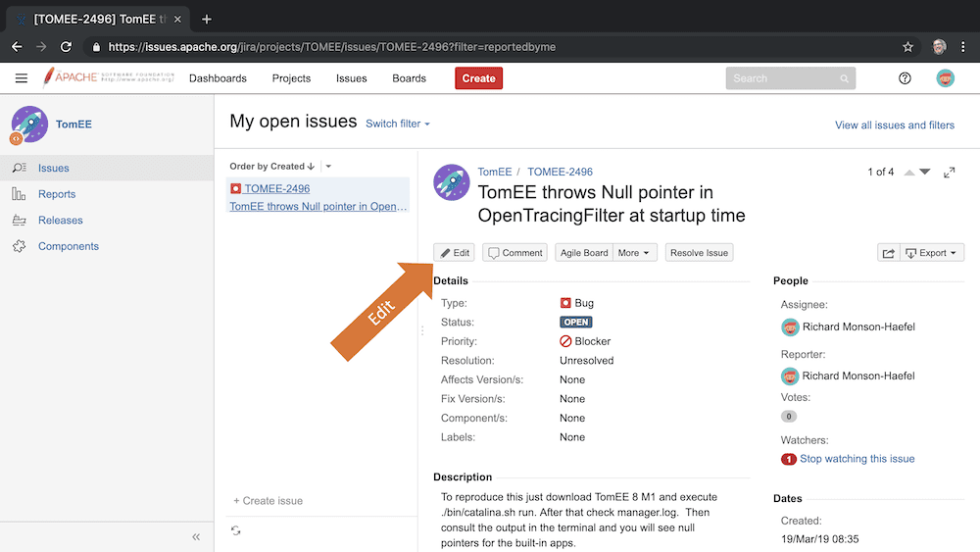Viewport: 980px width, 552px height.
Task: Open the Export dropdown
Action: pos(931,253)
